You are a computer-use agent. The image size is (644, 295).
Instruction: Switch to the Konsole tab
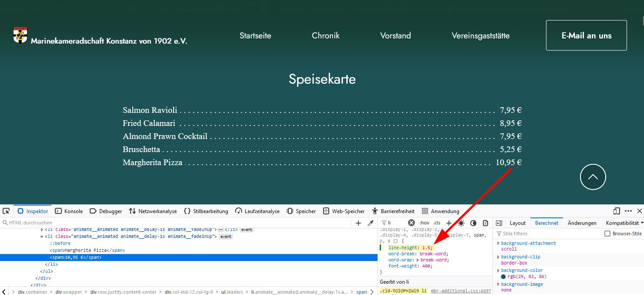[69, 211]
